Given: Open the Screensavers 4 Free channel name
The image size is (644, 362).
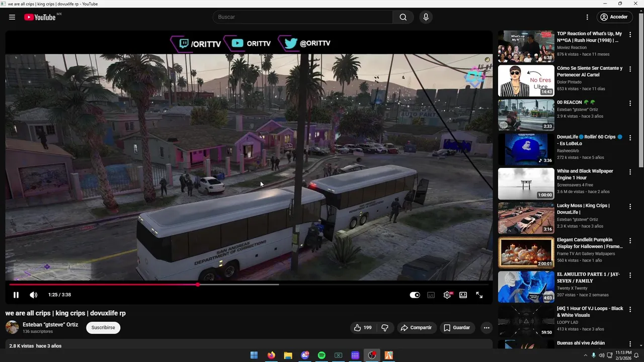Looking at the screenshot, I should point(575,185).
